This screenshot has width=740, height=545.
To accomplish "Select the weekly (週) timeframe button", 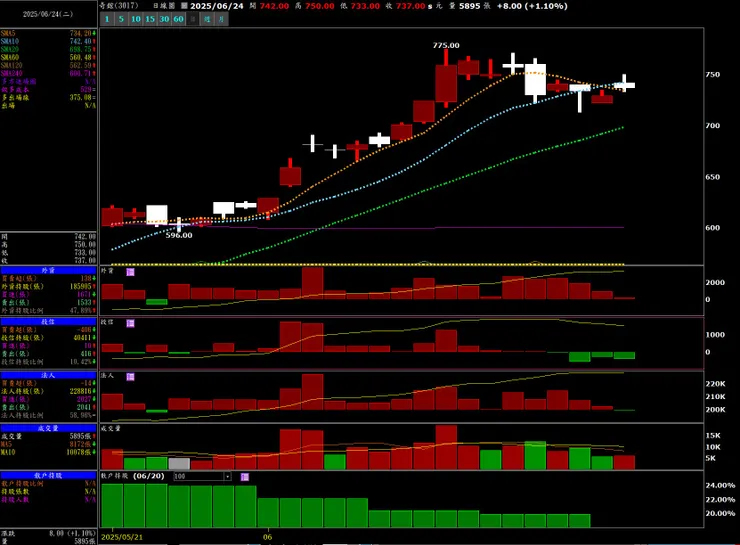I will 207,19.
